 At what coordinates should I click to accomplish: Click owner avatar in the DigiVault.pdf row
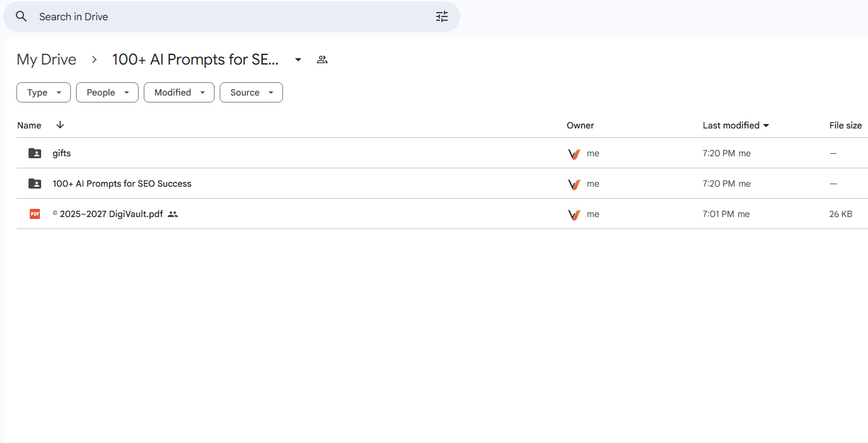[574, 214]
